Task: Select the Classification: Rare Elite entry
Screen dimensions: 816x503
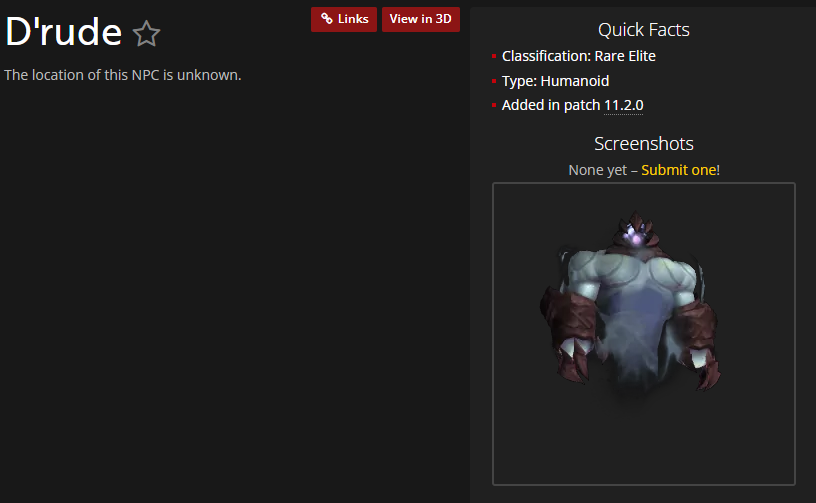Action: pyautogui.click(x=578, y=56)
